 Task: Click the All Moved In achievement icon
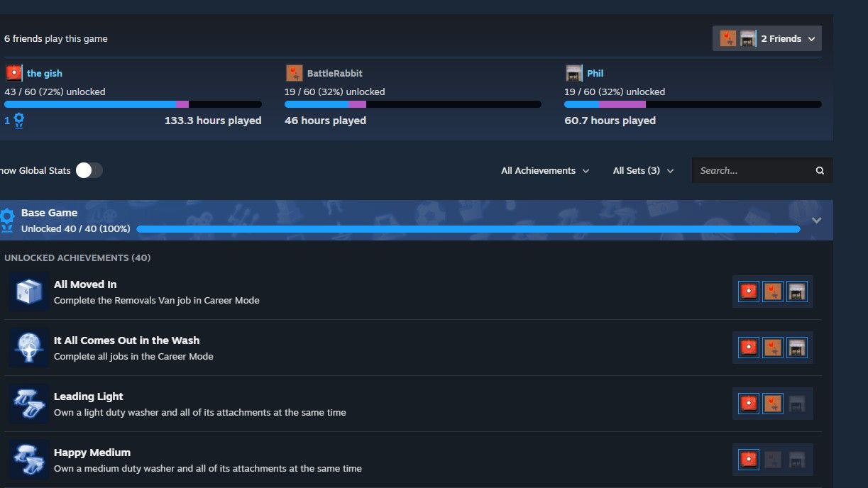[29, 292]
